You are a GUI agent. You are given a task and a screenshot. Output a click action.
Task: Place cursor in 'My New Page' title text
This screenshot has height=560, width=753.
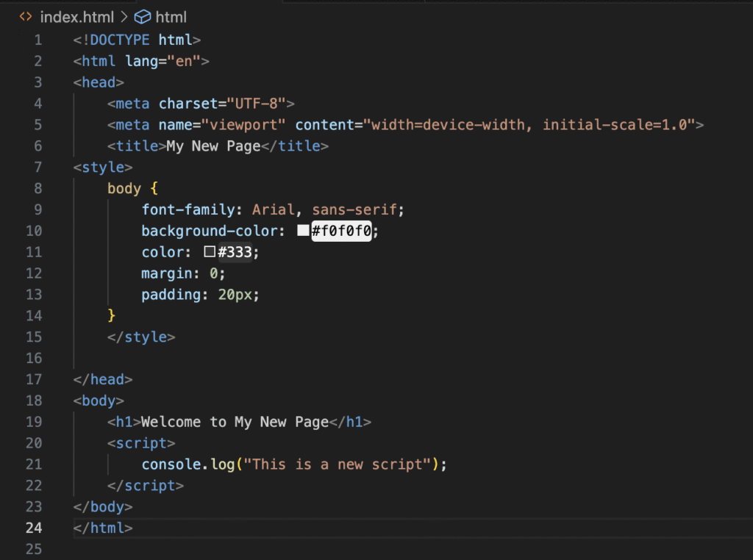pos(213,146)
